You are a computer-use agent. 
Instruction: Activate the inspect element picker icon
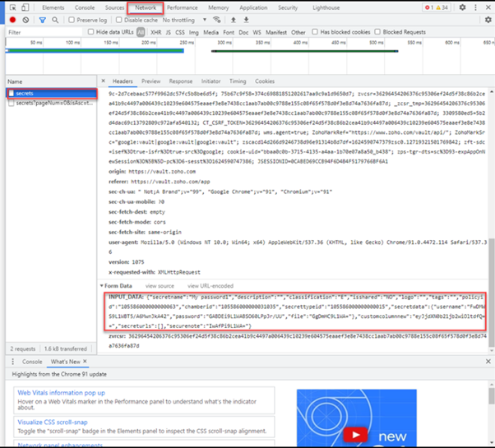(13, 7)
